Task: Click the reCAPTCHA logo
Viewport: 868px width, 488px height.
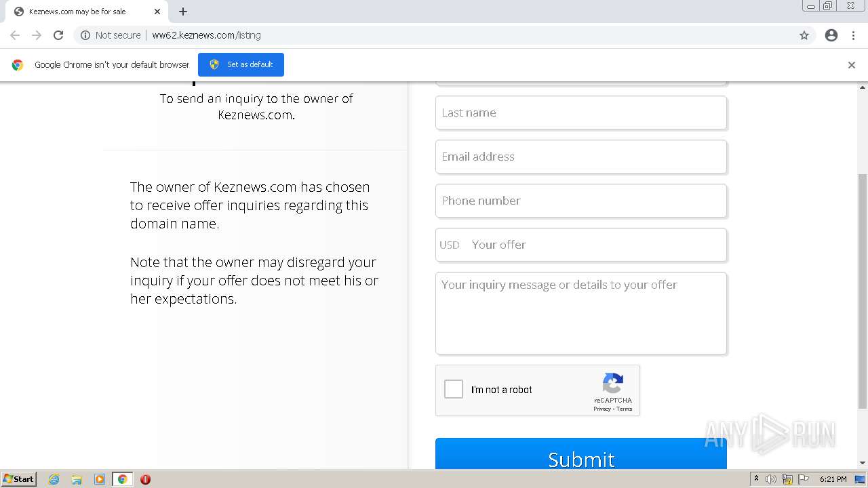Action: click(613, 384)
